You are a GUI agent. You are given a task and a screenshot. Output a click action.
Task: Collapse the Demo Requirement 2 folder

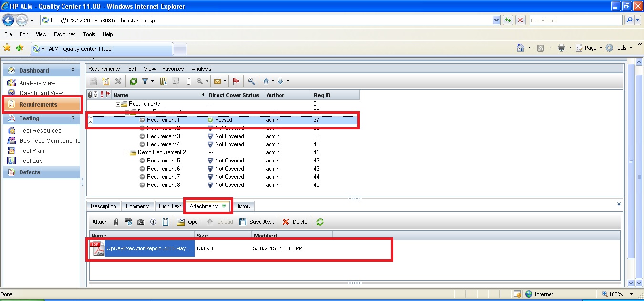(x=127, y=152)
